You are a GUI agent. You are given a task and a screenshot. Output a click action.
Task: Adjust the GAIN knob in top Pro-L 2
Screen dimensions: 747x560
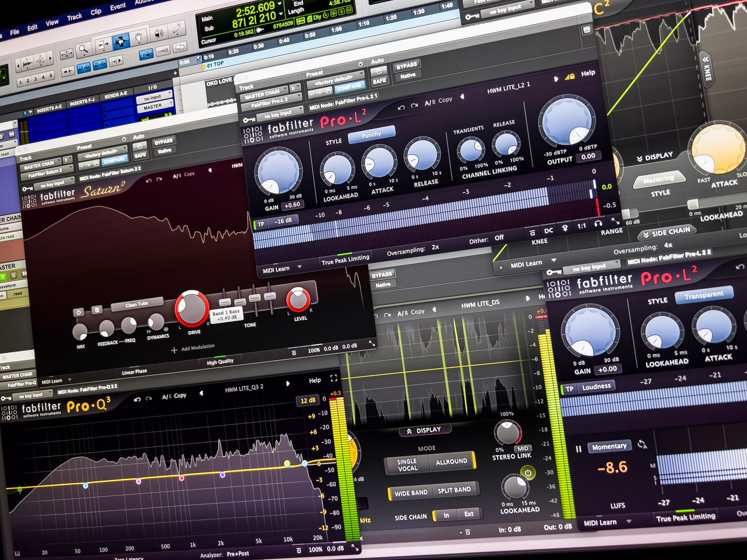click(x=279, y=172)
